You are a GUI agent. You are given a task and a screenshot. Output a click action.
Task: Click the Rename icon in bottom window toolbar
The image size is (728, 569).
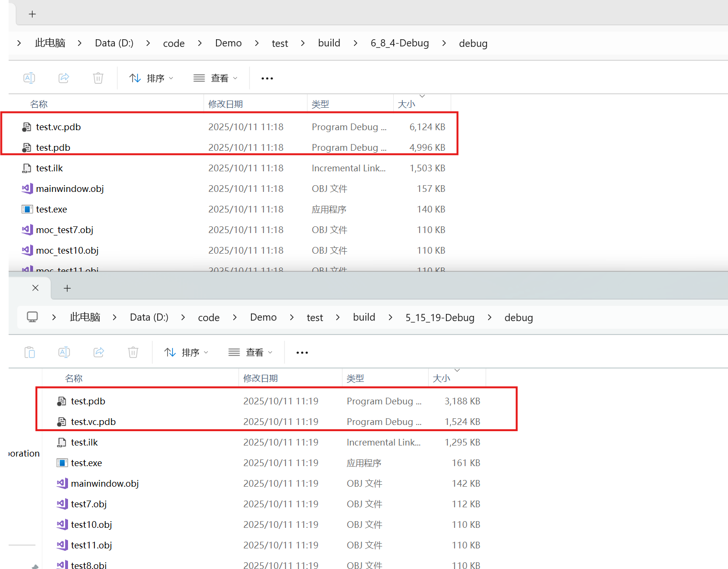64,352
